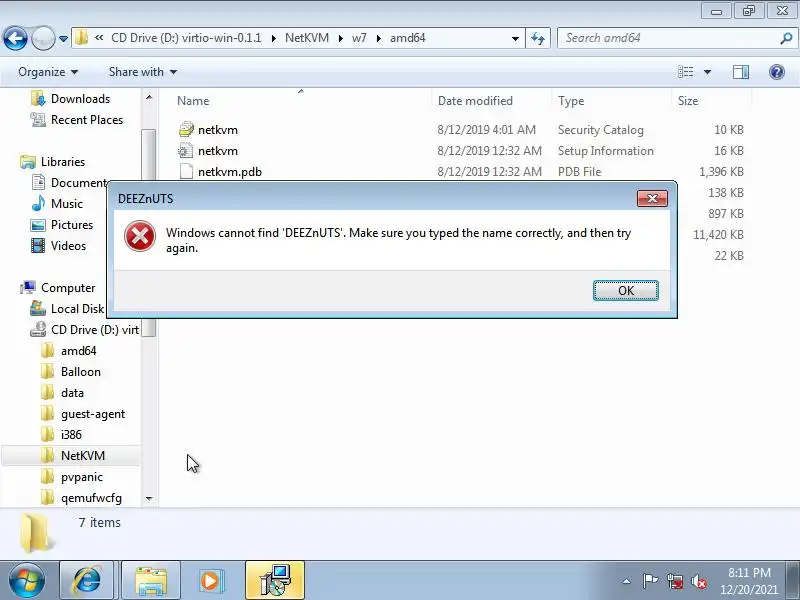Click the change view icon
This screenshot has width=800, height=600.
(685, 72)
